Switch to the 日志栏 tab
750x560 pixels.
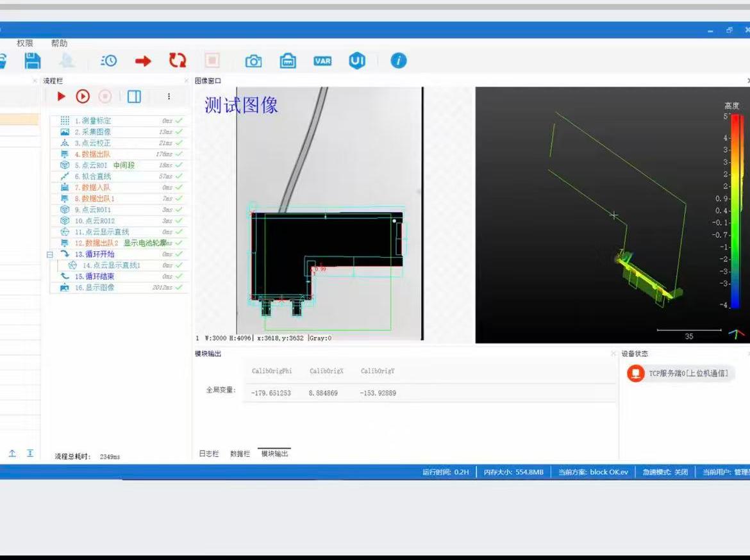tap(208, 454)
